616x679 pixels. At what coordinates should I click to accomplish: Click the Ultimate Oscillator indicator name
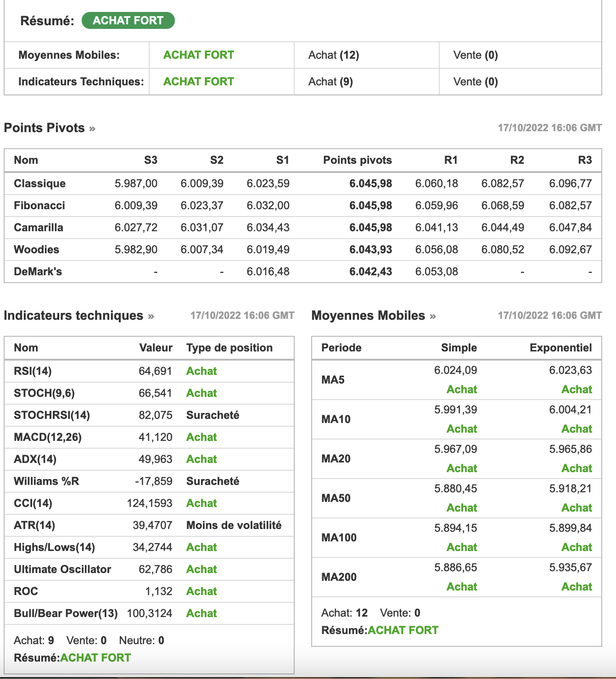point(62,569)
